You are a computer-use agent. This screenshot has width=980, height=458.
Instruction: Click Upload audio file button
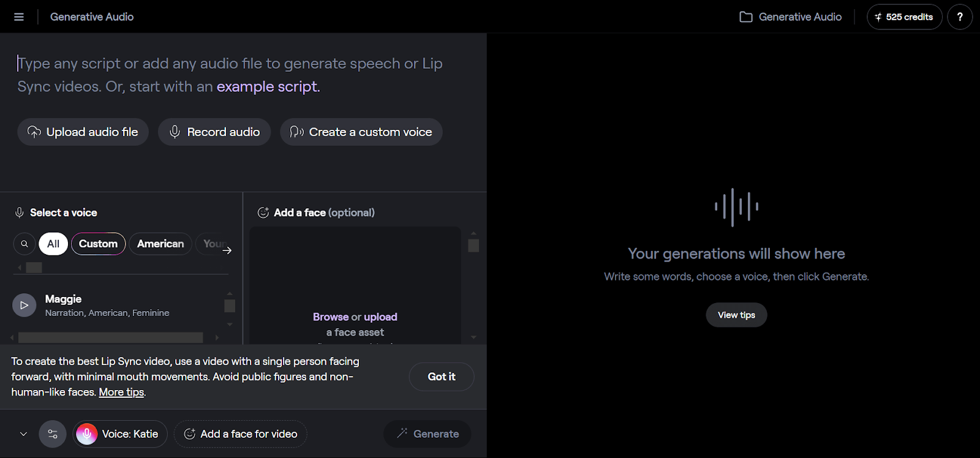pyautogui.click(x=83, y=132)
